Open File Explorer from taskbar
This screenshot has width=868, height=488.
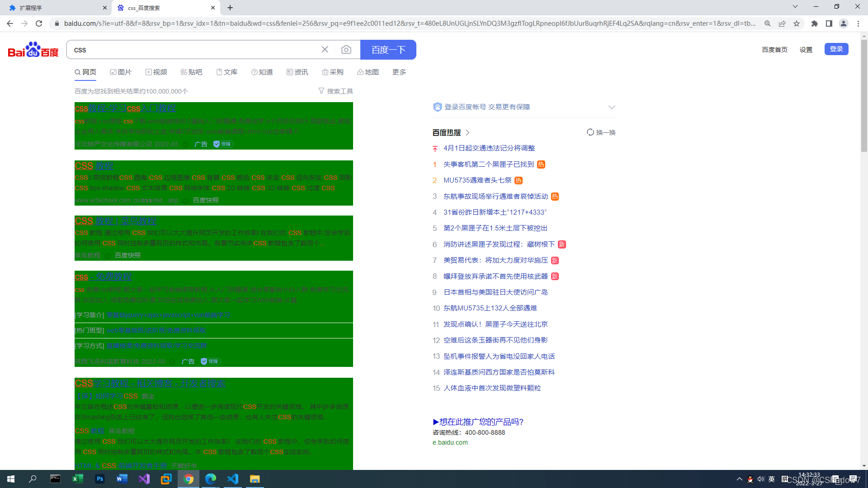[x=255, y=479]
